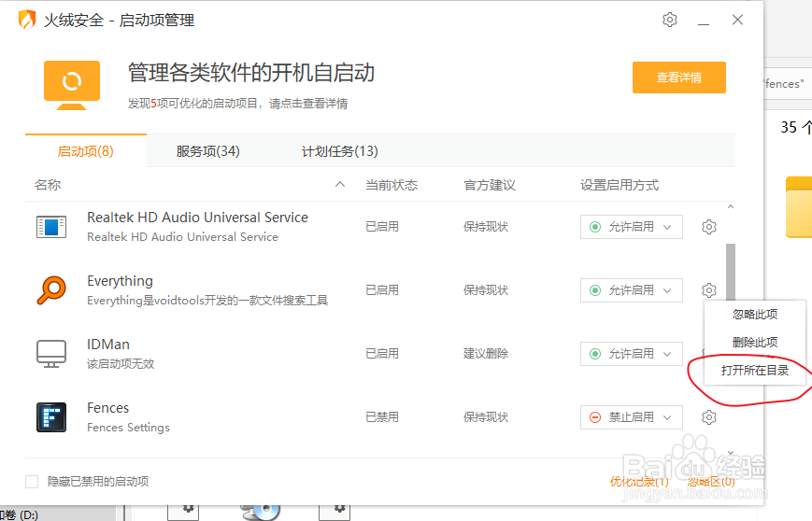The image size is (812, 521).
Task: Open 忽略区(0) link
Action: (711, 482)
